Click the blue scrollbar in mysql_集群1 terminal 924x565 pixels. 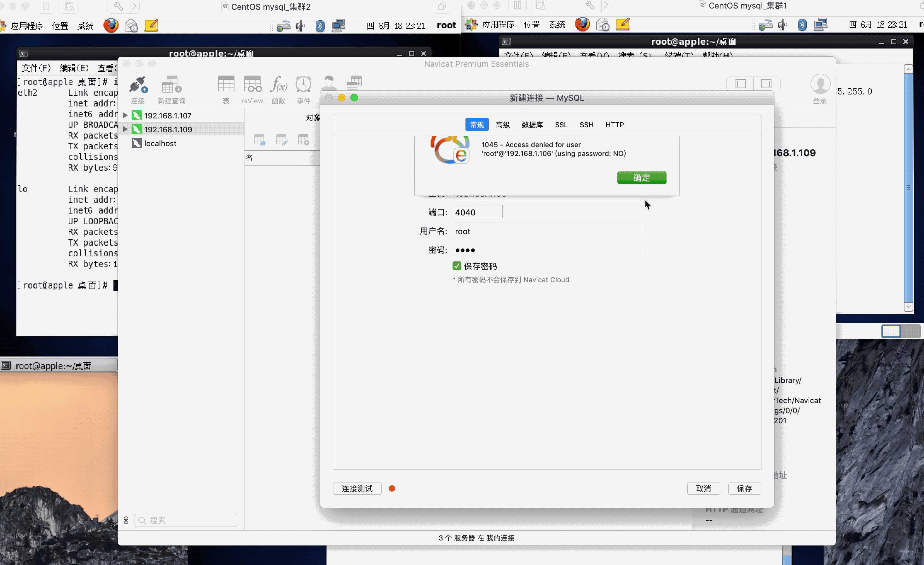tap(908, 187)
